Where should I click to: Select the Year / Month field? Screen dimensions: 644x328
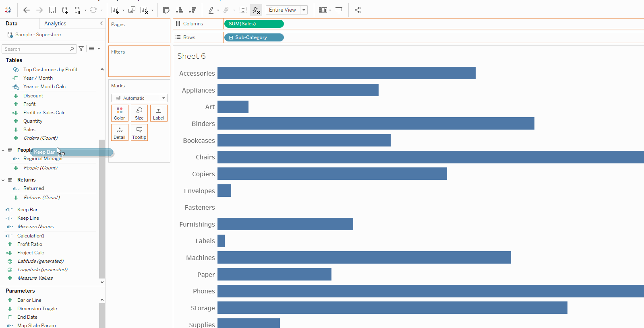click(x=38, y=78)
